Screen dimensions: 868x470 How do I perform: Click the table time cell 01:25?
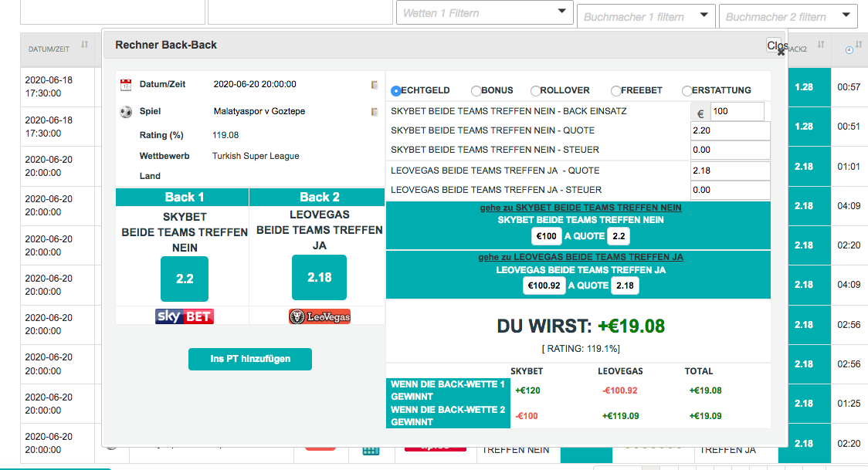click(849, 404)
